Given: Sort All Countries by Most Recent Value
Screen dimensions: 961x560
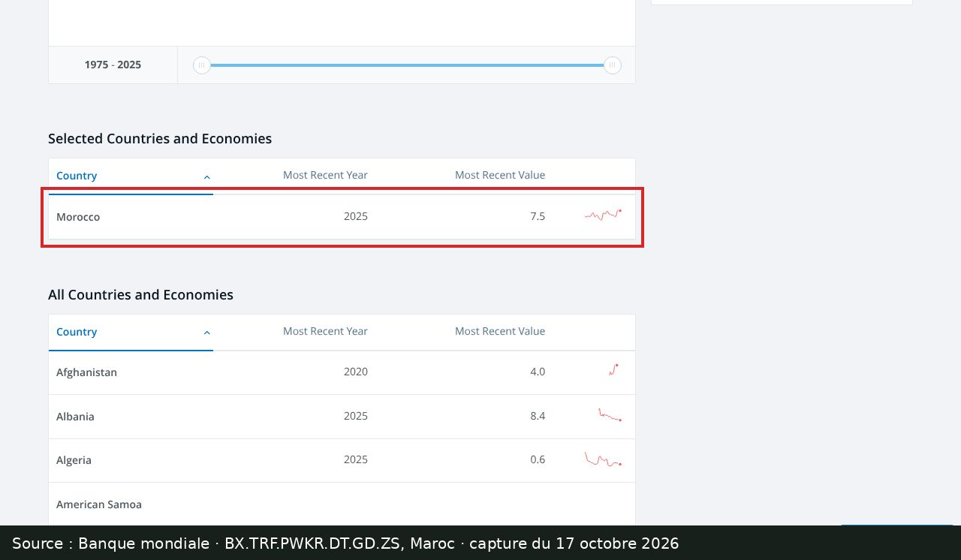Looking at the screenshot, I should (x=500, y=331).
